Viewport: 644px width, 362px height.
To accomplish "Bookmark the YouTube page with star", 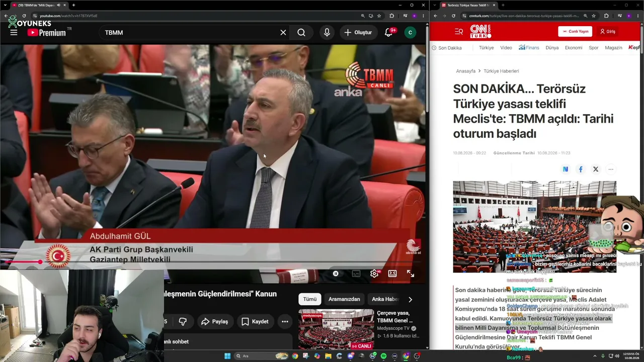I will click(x=379, y=16).
